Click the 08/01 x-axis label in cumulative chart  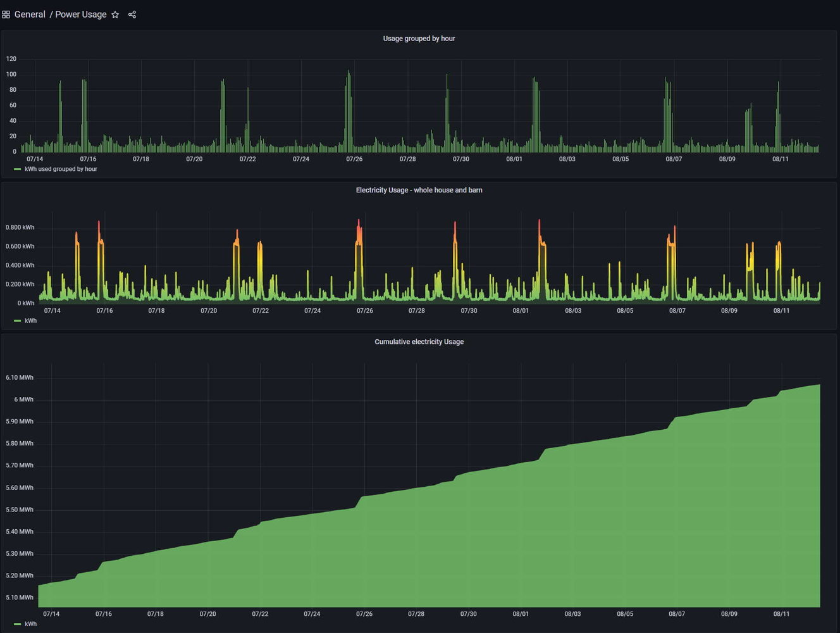(521, 614)
